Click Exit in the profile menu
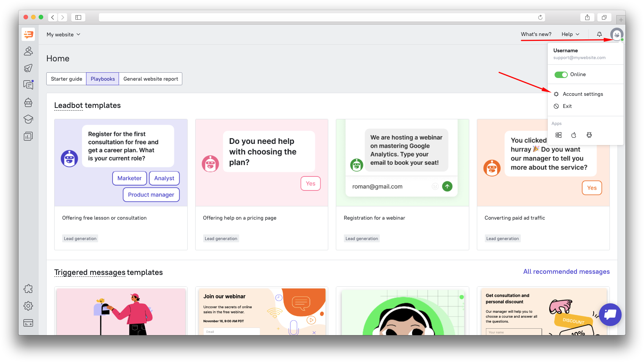The width and height of the screenshot is (644, 362). [x=567, y=106]
